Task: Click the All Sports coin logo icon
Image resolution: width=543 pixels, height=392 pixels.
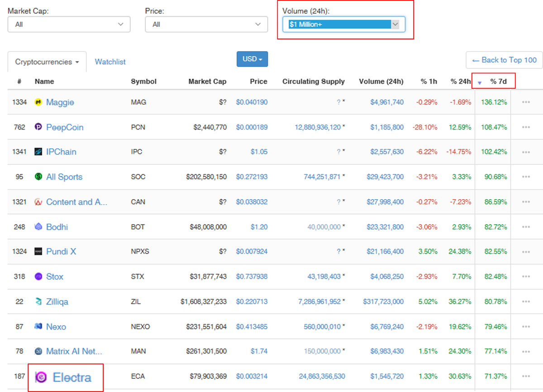Action: pyautogui.click(x=38, y=177)
